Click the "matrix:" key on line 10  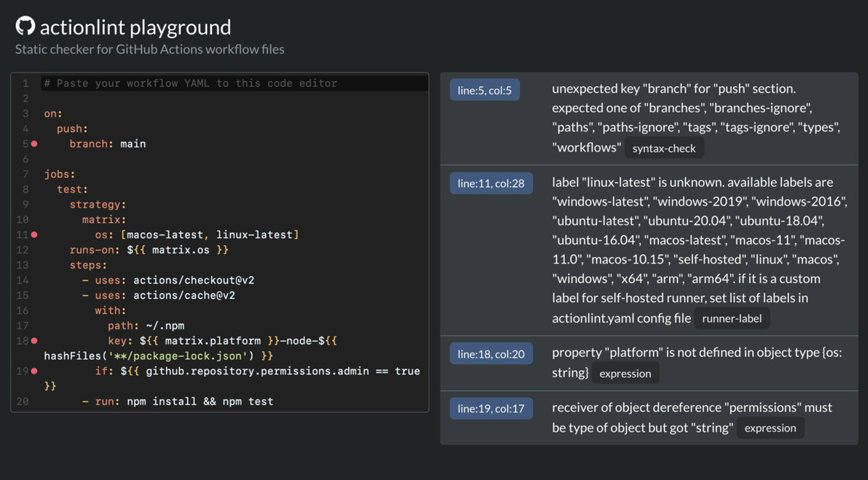[x=104, y=219]
